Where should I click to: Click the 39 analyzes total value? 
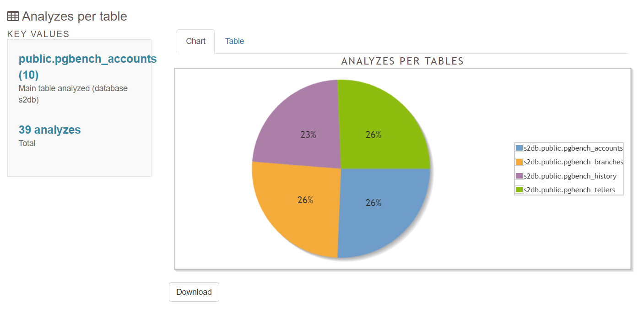pos(49,130)
